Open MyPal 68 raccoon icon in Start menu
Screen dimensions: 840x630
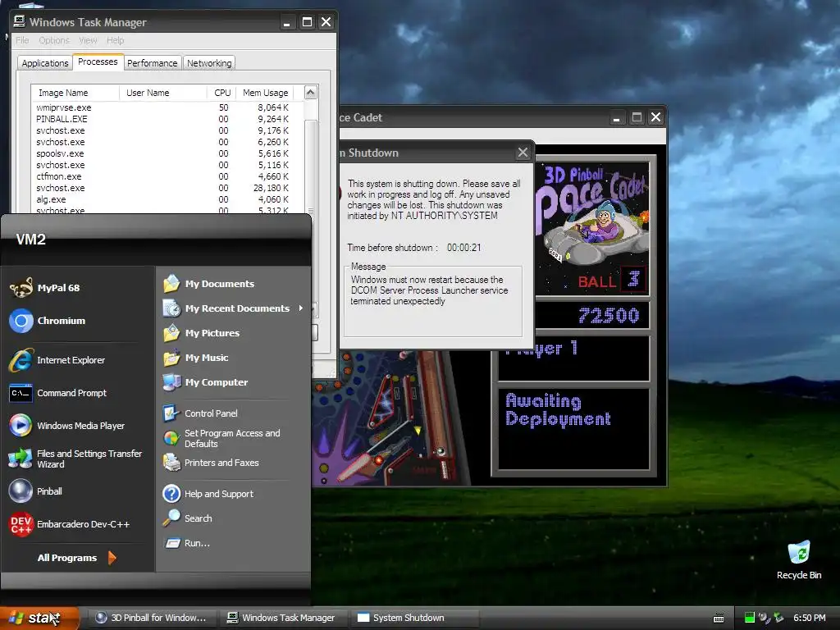(x=21, y=288)
